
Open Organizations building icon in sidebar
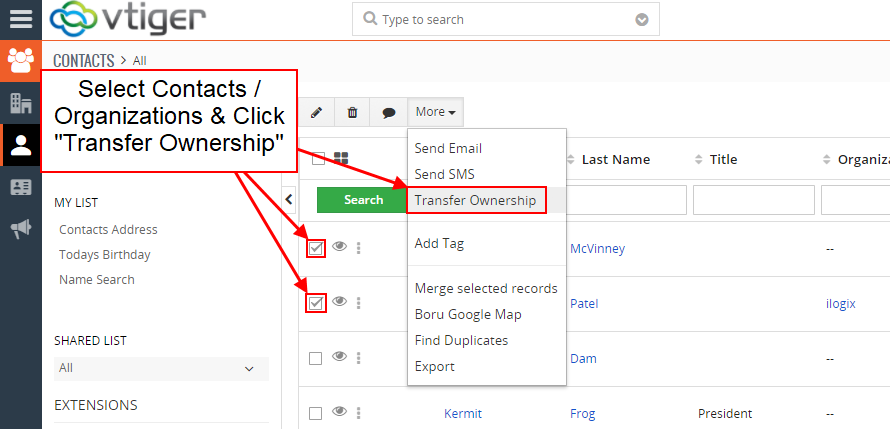pyautogui.click(x=21, y=103)
